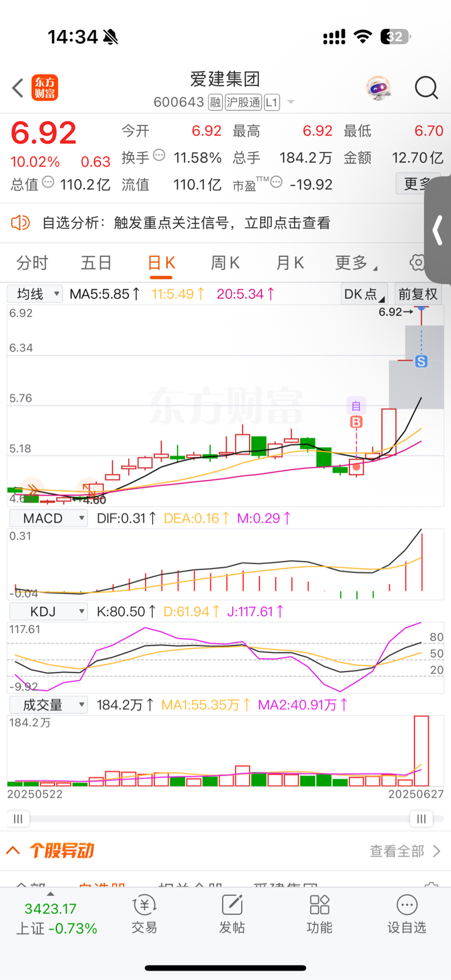Open the robot assistant avatar
Image resolution: width=451 pixels, height=980 pixels.
click(x=378, y=88)
